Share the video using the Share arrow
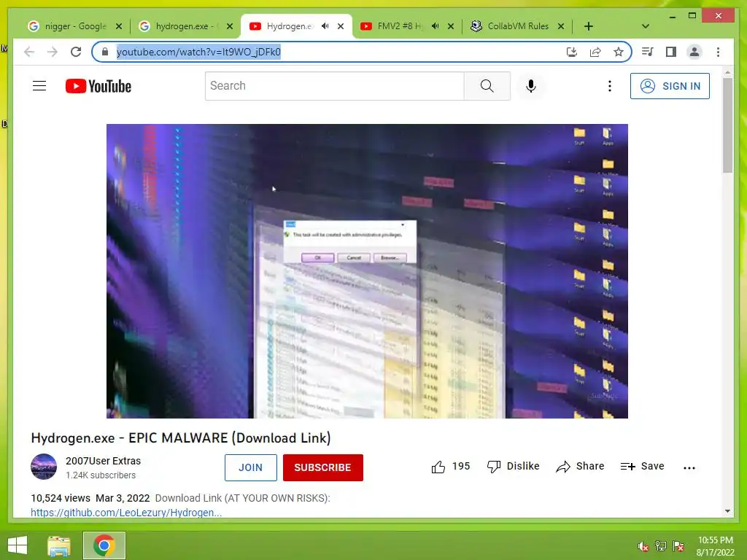This screenshot has width=747, height=560. tap(580, 467)
